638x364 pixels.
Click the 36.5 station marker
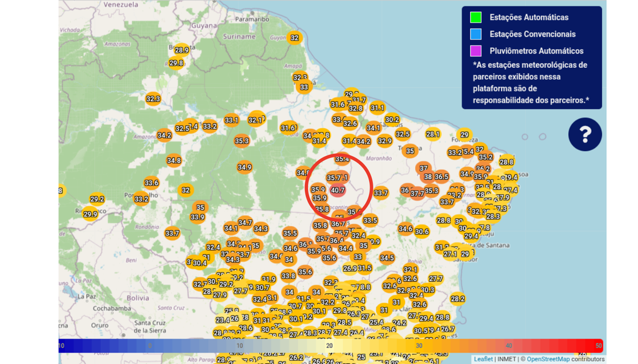[x=442, y=177]
